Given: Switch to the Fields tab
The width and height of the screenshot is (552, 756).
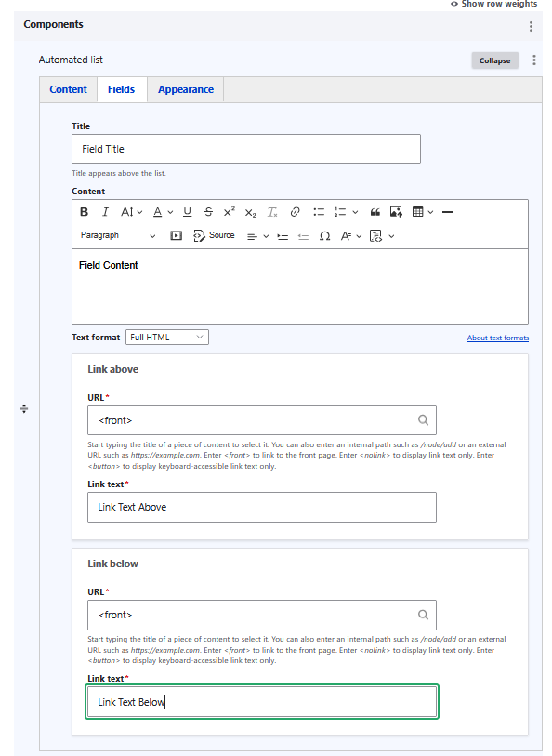Looking at the screenshot, I should point(122,89).
